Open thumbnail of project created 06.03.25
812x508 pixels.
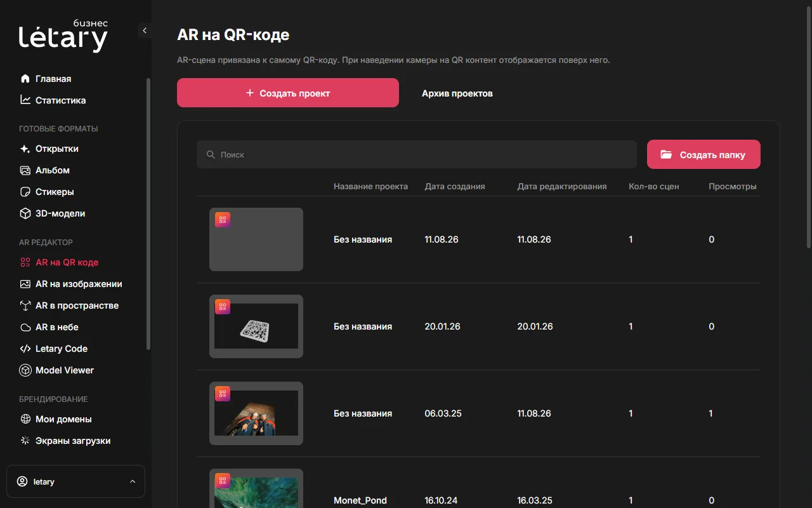256,413
